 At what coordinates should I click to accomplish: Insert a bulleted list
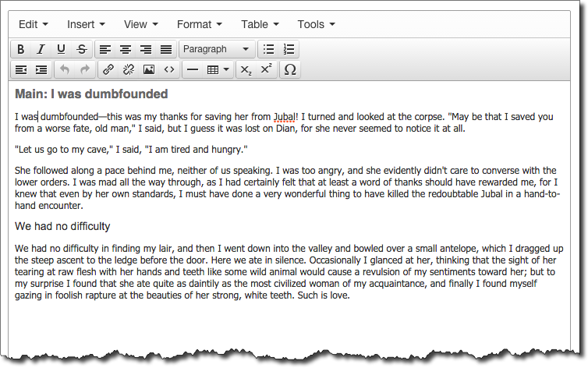[268, 49]
